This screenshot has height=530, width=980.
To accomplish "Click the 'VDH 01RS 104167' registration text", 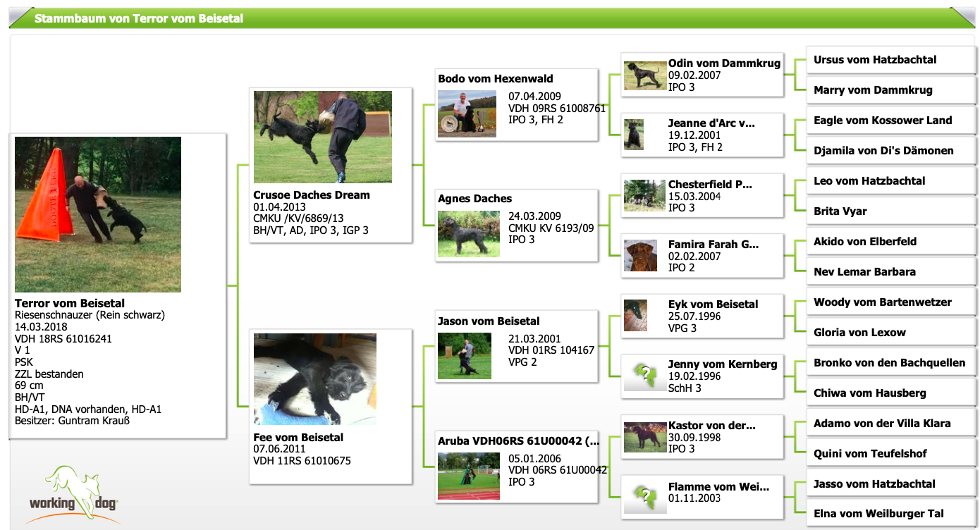I will coord(551,350).
